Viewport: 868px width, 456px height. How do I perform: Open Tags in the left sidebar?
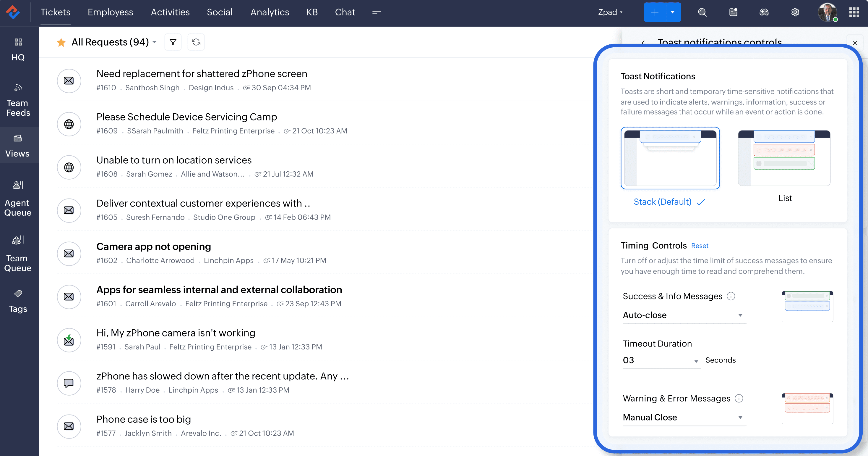(x=18, y=301)
